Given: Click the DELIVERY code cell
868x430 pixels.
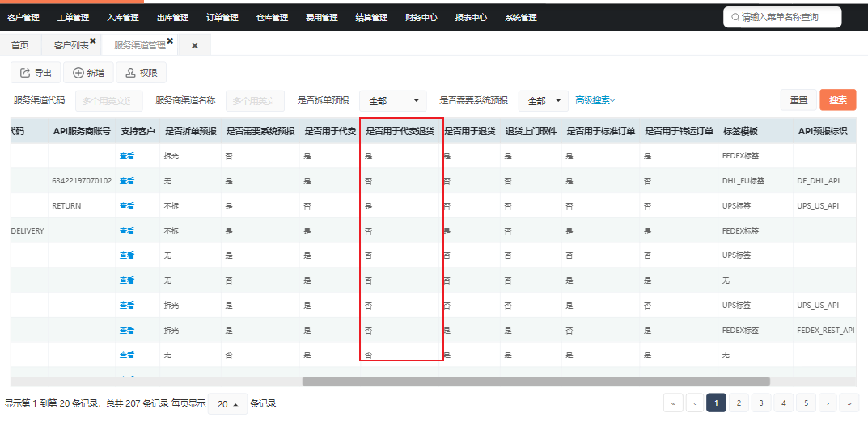Looking at the screenshot, I should click(28, 230).
